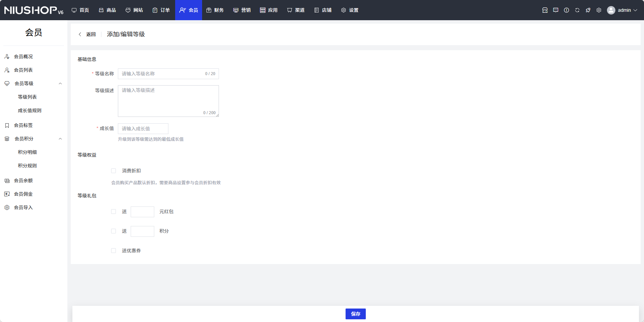Switch to the 订单 top menu
The width and height of the screenshot is (644, 322).
[161, 10]
